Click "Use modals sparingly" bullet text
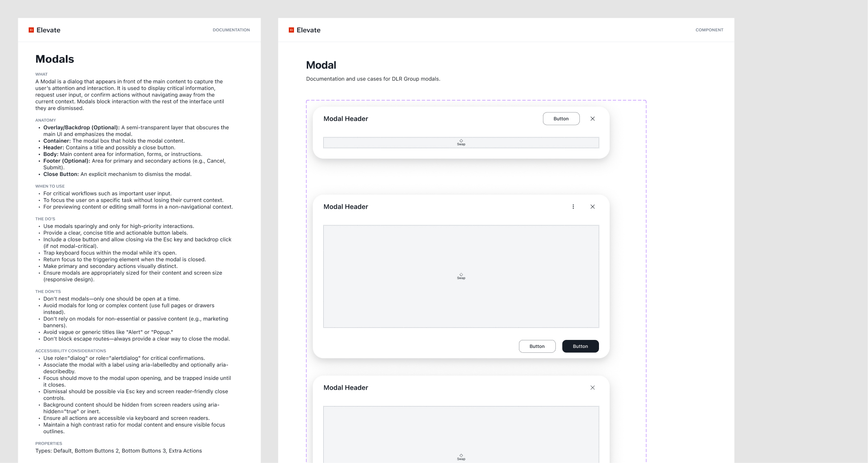 pos(119,226)
